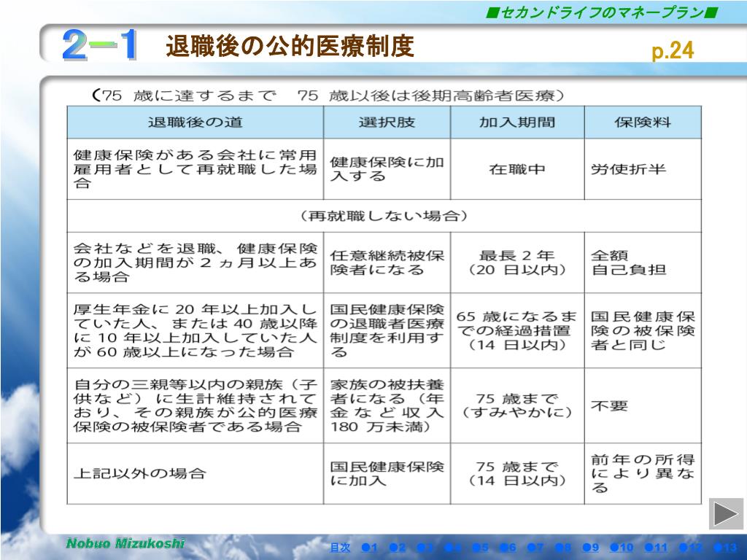Go to next slide with play arrow
Screen dimensions: 747x560
point(726,514)
